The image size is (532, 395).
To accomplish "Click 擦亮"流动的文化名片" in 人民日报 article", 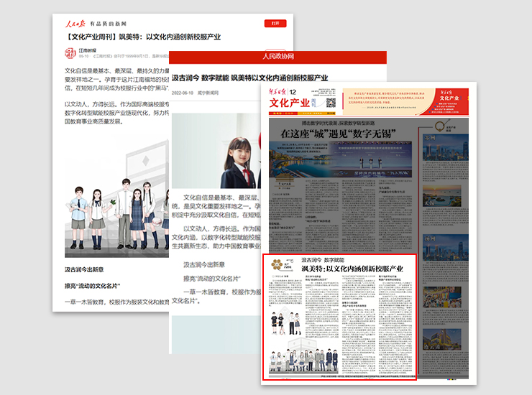I will click(x=92, y=286).
